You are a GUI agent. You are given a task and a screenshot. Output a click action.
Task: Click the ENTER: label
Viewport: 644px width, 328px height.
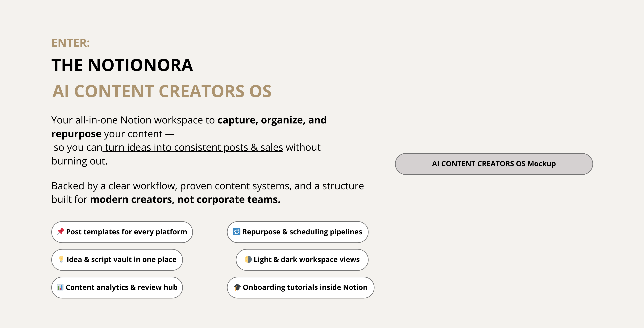[70, 43]
